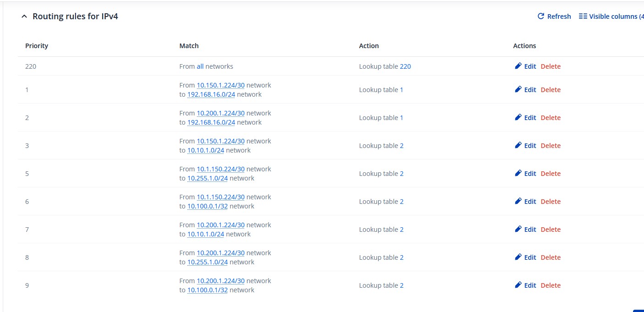The height and width of the screenshot is (312, 644).
Task: Delete the priority 220 all networks rule
Action: [x=551, y=66]
